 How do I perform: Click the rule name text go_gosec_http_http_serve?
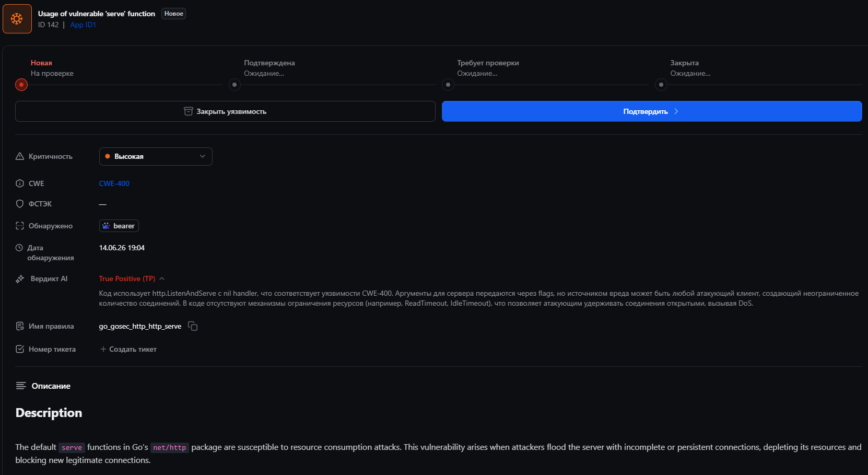140,326
